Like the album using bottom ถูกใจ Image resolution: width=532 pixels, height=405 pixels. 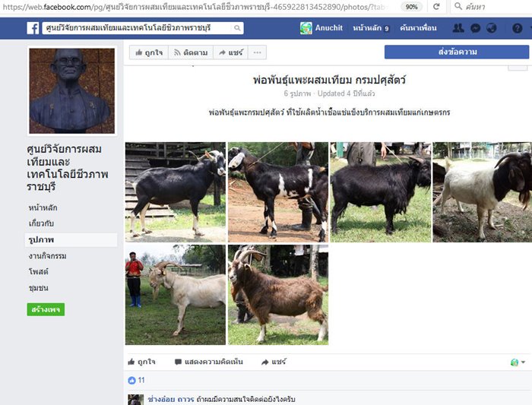pyautogui.click(x=142, y=362)
